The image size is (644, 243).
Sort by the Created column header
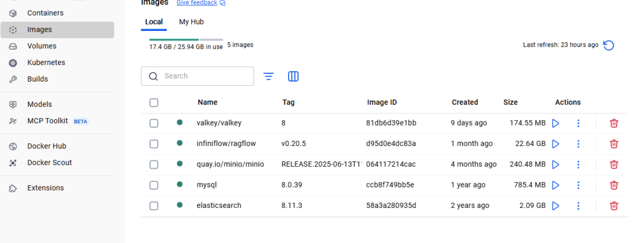465,102
